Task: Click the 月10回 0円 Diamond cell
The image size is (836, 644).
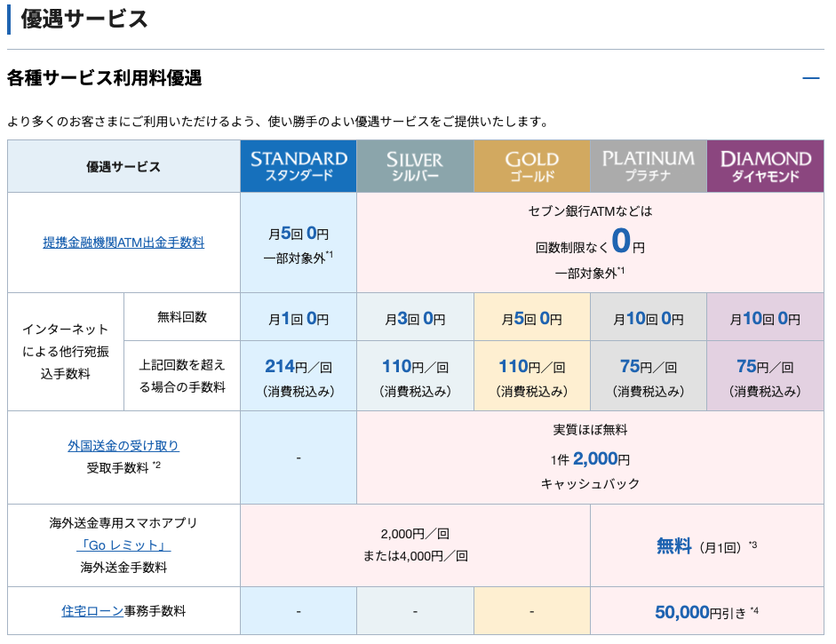Action: coord(766,318)
